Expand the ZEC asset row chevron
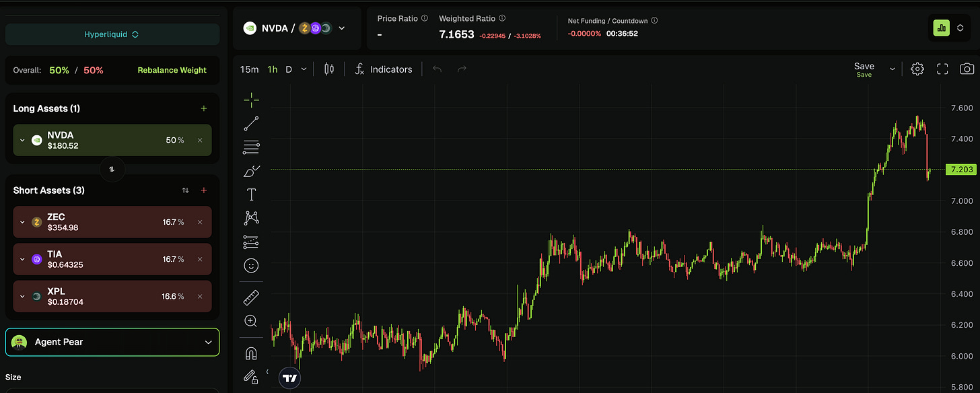Viewport: 980px width, 393px height. tap(22, 222)
